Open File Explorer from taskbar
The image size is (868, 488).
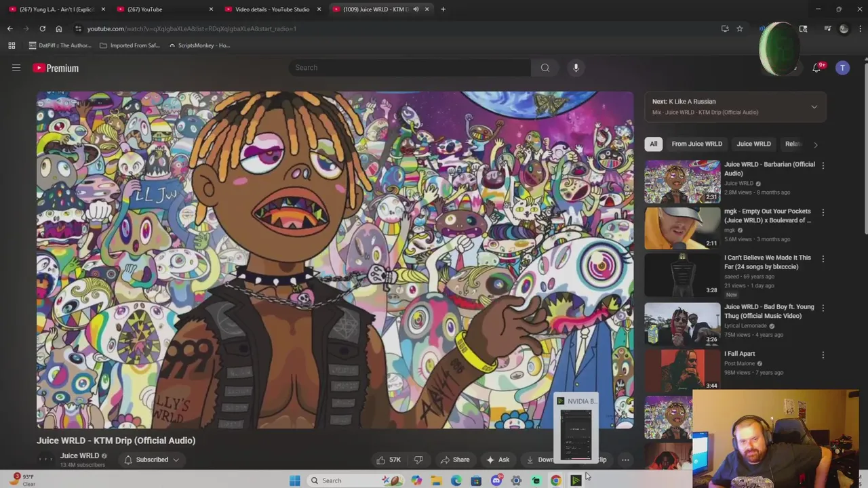(x=436, y=481)
